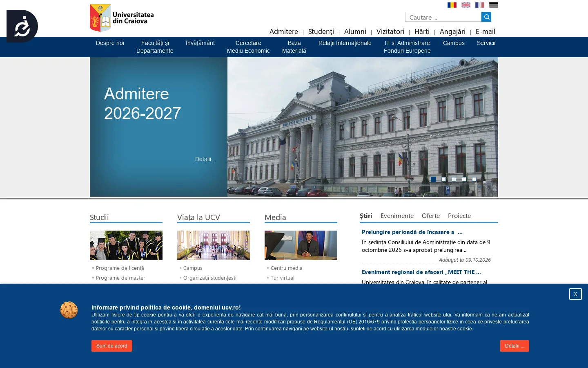Switch language with the Romanian flag

pos(452,5)
